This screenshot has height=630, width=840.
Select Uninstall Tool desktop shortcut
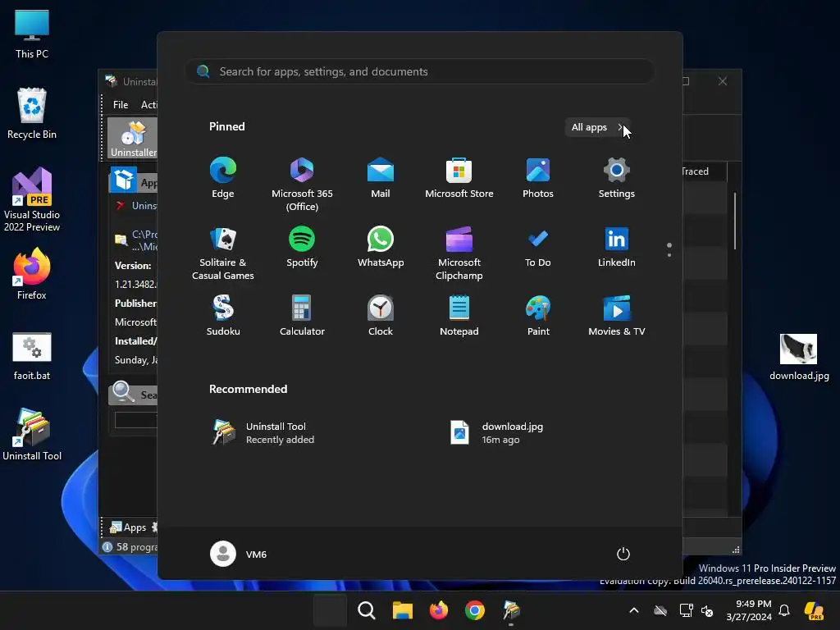[x=32, y=435]
